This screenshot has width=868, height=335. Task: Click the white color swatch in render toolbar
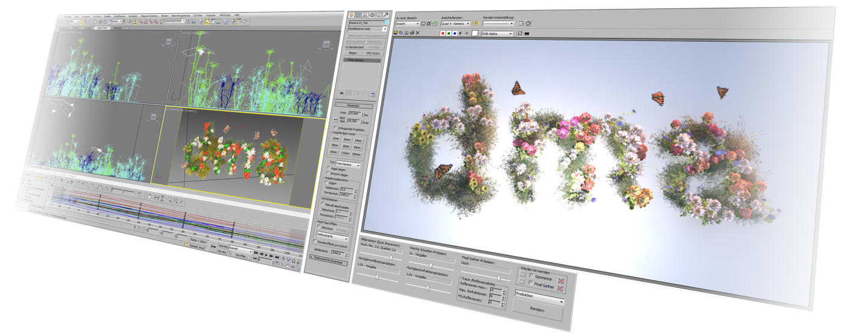coord(475,34)
